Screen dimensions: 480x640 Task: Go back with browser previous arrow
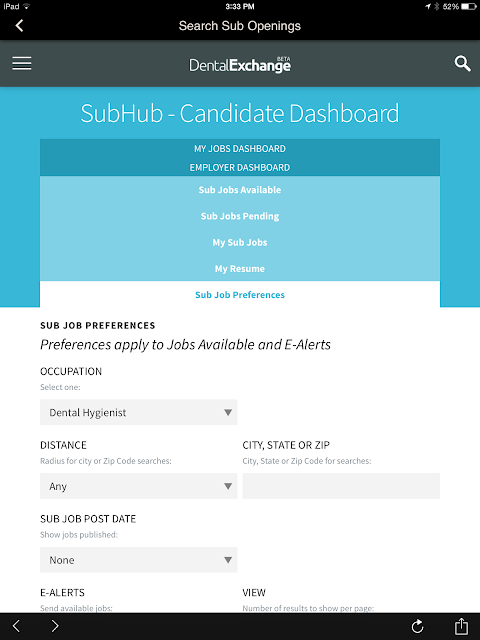coord(16,626)
